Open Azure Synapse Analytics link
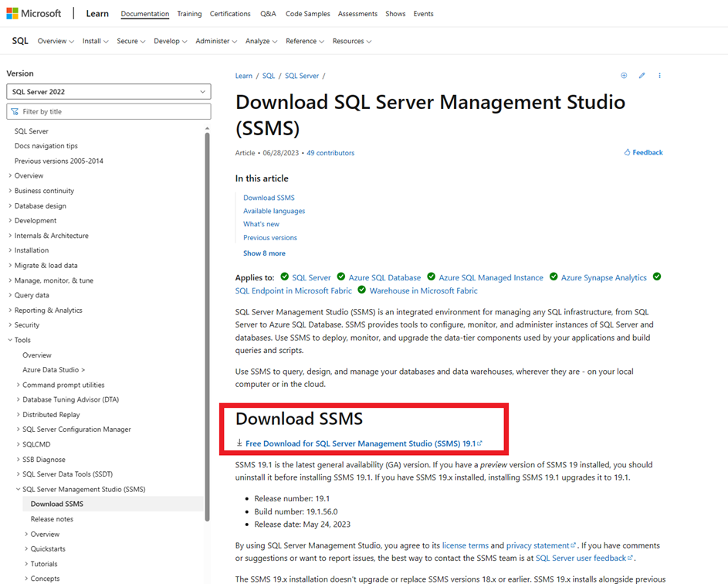This screenshot has height=584, width=728. [x=604, y=277]
